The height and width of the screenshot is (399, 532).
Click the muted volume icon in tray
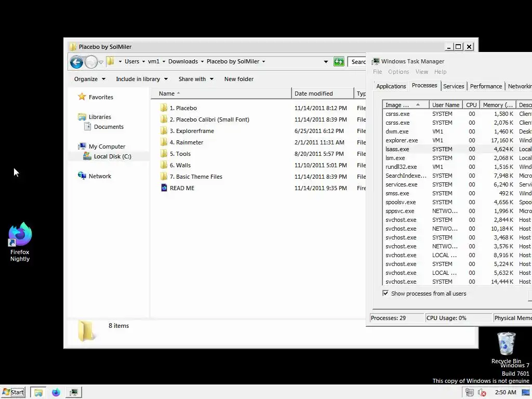tap(482, 393)
